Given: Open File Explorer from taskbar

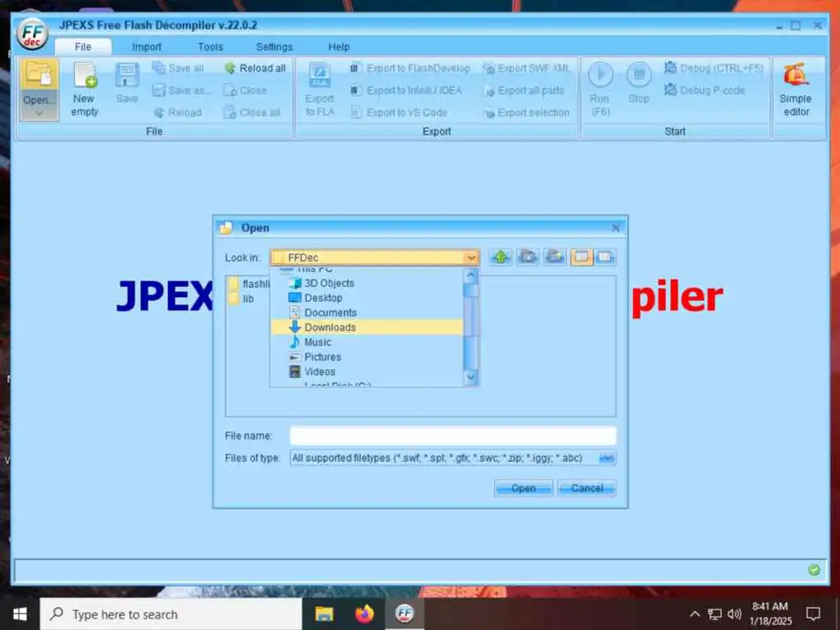Looking at the screenshot, I should [324, 614].
